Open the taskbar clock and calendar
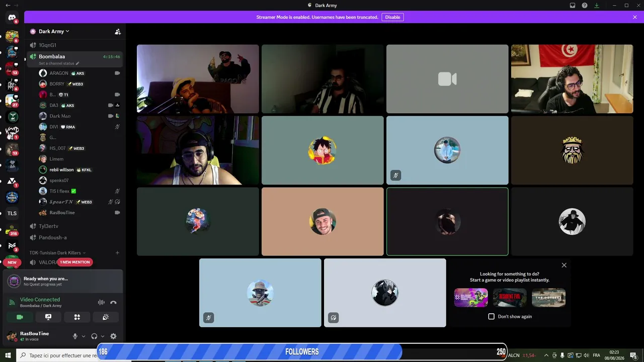Screen dimensions: 644x362 point(614,355)
